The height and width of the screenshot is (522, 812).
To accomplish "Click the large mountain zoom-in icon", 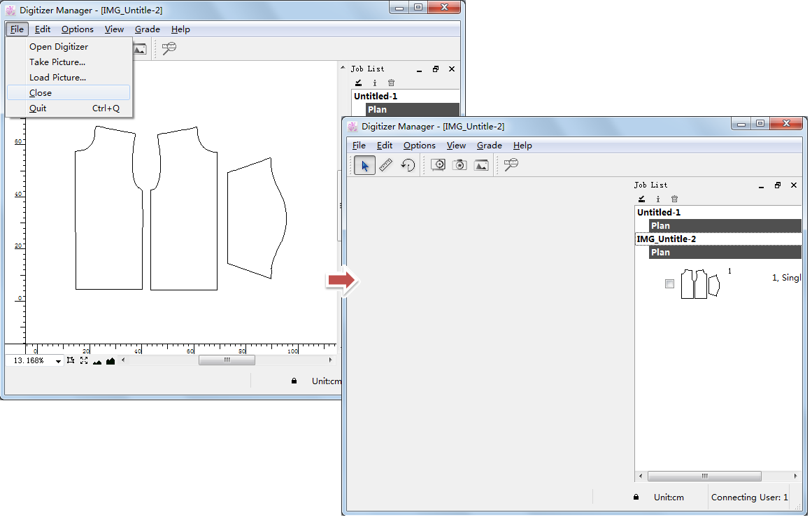I will tap(111, 361).
